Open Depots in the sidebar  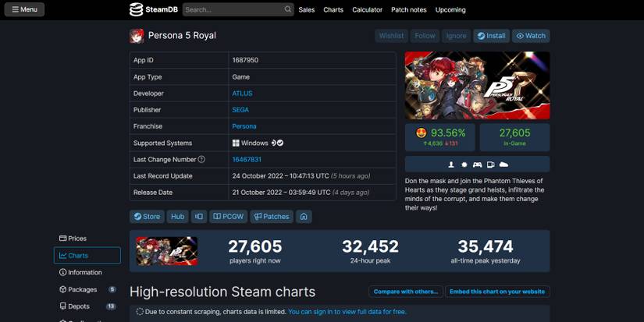click(87, 306)
